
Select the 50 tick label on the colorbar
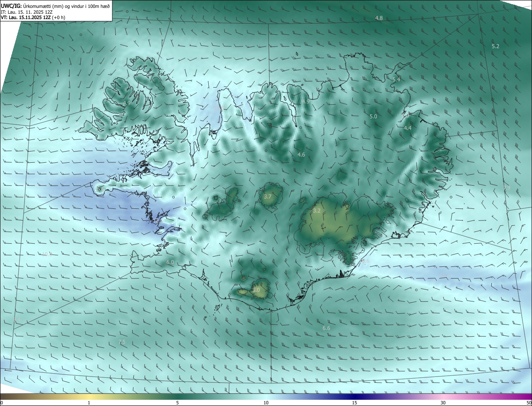point(529,403)
